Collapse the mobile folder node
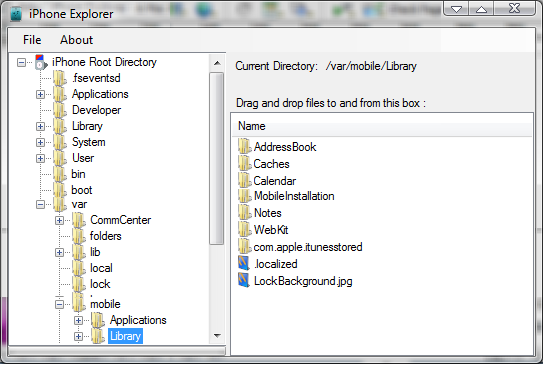 click(x=59, y=304)
